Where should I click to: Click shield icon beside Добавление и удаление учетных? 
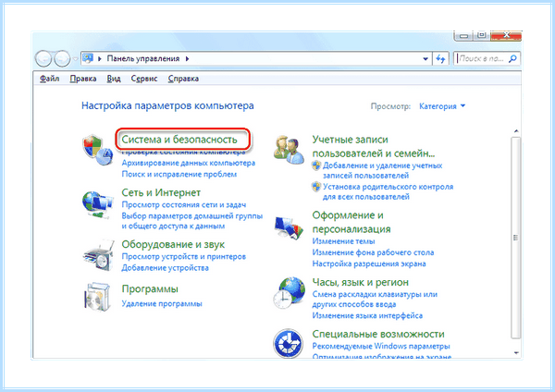point(316,165)
